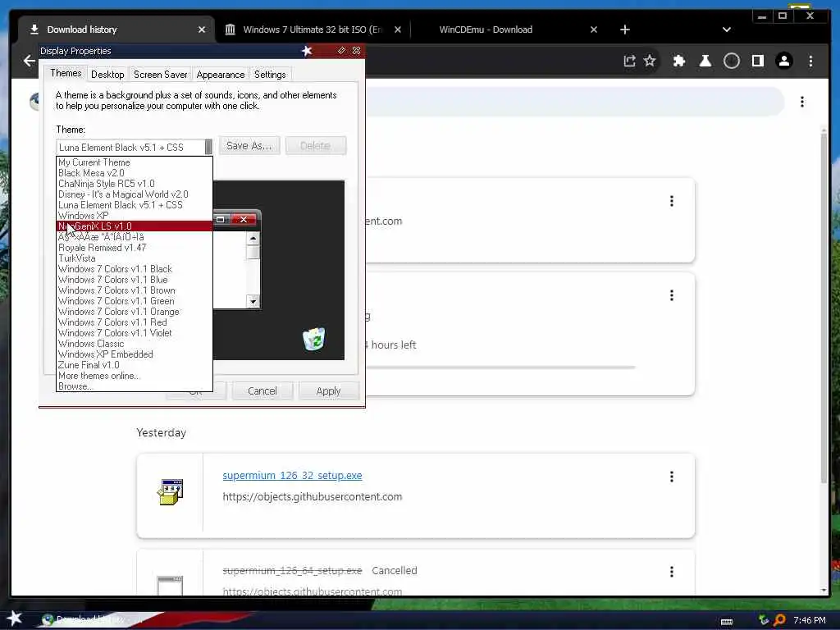Click the supermium_126_32_setup.exe file icon
840x630 pixels.
(170, 492)
